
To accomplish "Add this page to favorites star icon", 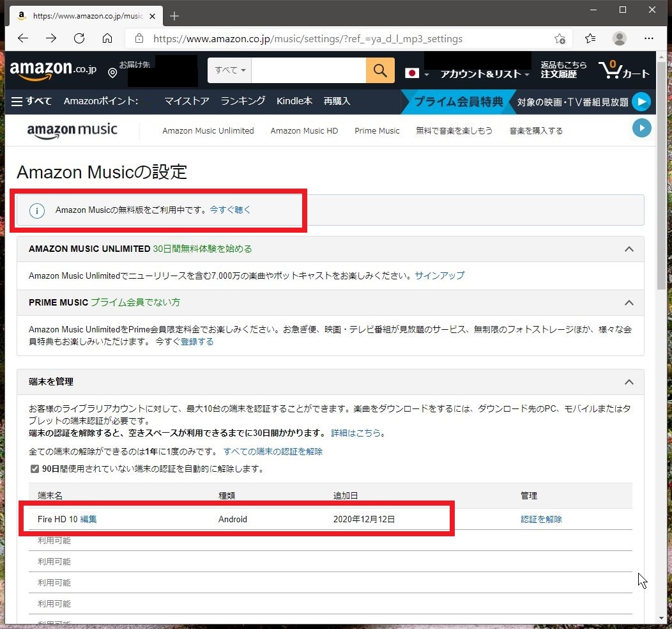I will click(x=560, y=39).
